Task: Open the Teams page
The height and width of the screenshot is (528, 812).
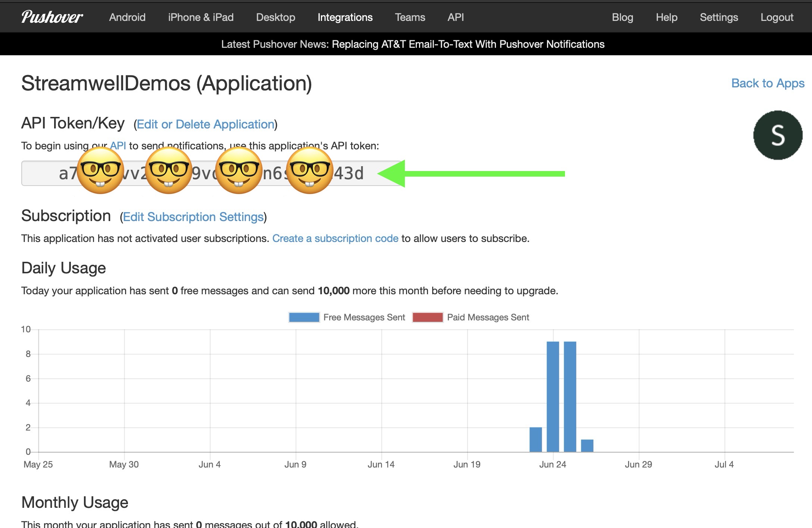Action: (x=410, y=17)
